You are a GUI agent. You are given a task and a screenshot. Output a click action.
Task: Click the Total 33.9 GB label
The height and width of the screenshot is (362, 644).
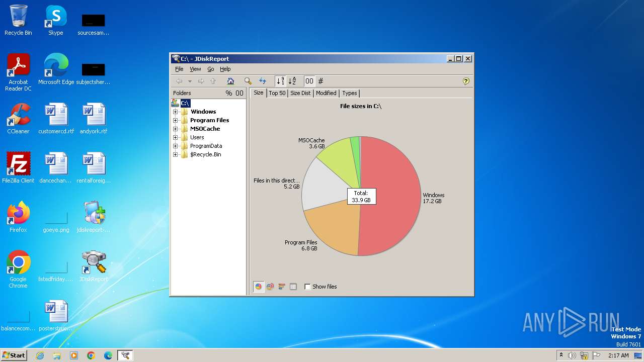tap(361, 197)
